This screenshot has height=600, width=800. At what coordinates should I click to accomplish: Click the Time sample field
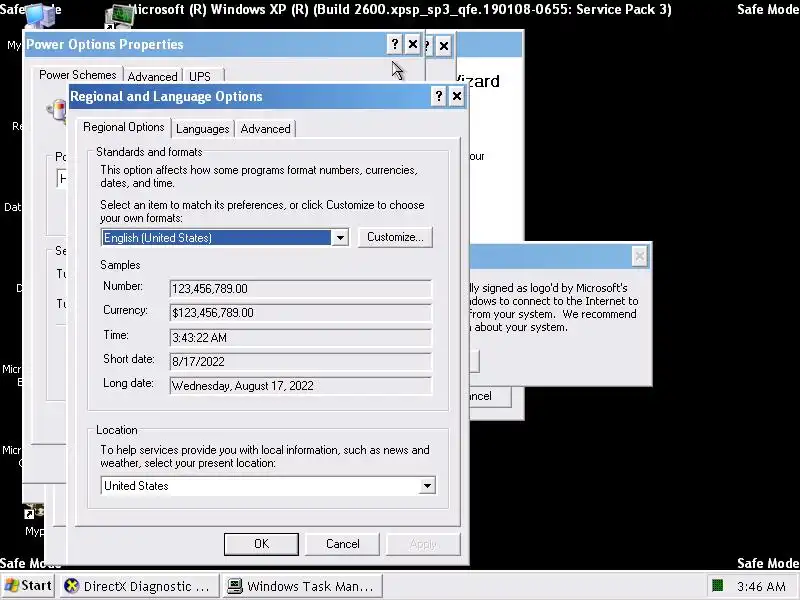[301, 337]
